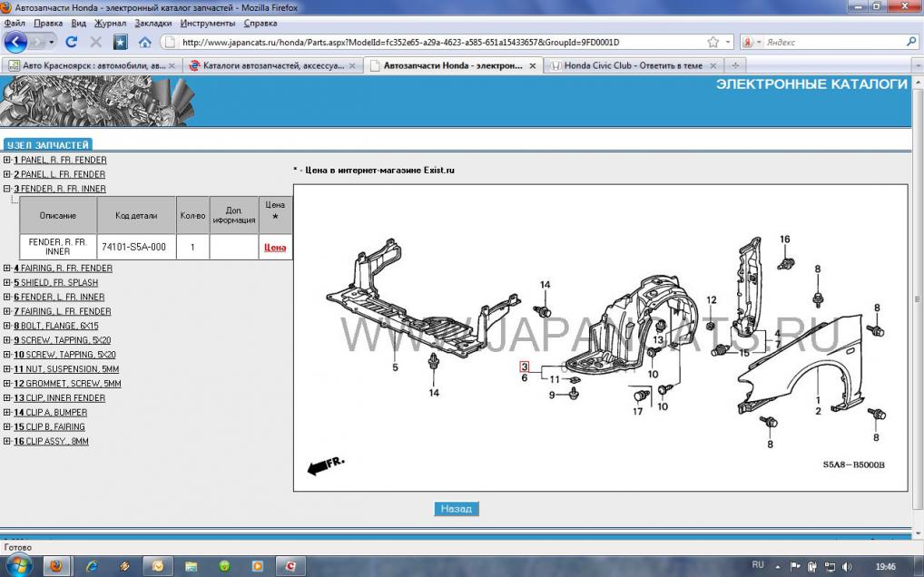The height and width of the screenshot is (577, 924).
Task: Close the Автозапчасти Honda tab
Action: (533, 66)
